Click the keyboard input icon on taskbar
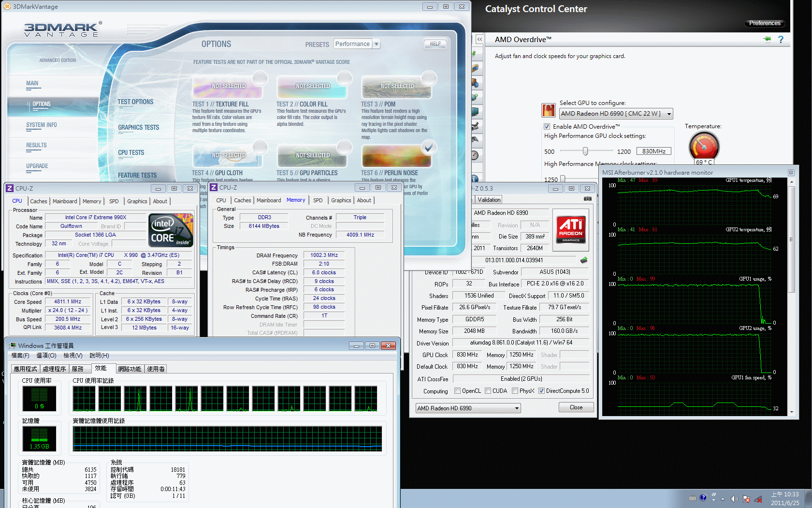The width and height of the screenshot is (812, 508). (693, 498)
